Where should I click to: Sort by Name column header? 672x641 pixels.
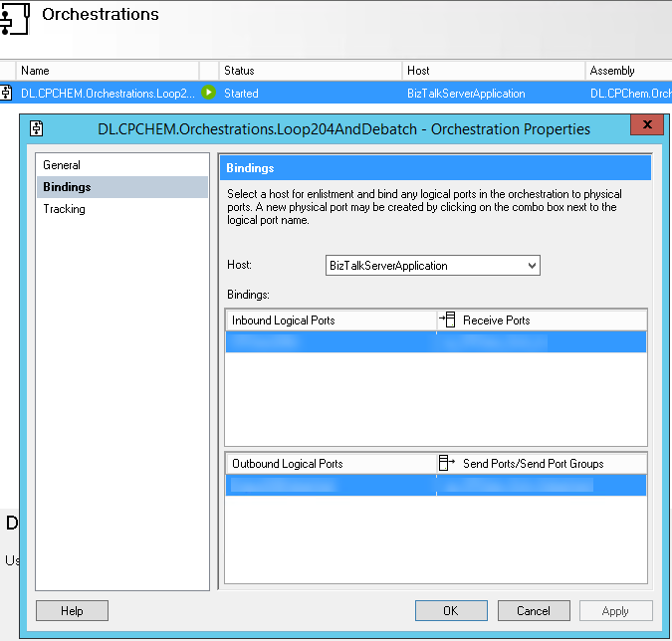[x=108, y=71]
